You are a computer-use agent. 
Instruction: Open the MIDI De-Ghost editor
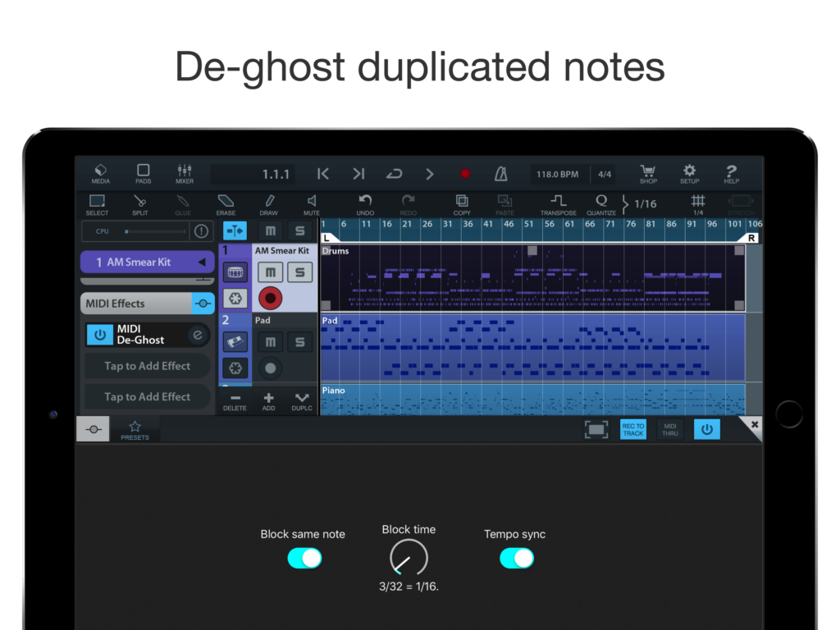pyautogui.click(x=197, y=335)
